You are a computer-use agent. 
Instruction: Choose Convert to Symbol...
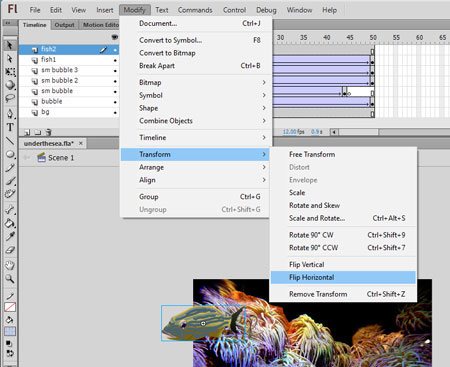[x=196, y=40]
